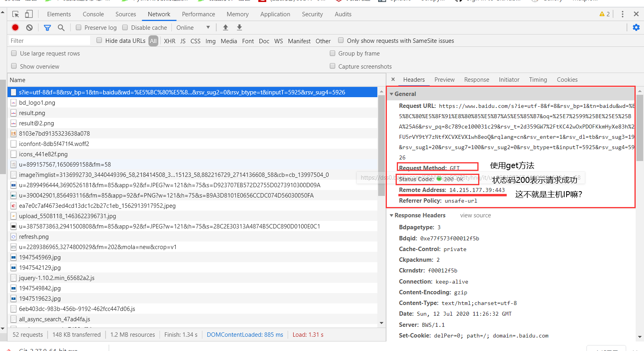The image size is (644, 351).
Task: Enable Capture screenshots checkbox
Action: point(333,66)
